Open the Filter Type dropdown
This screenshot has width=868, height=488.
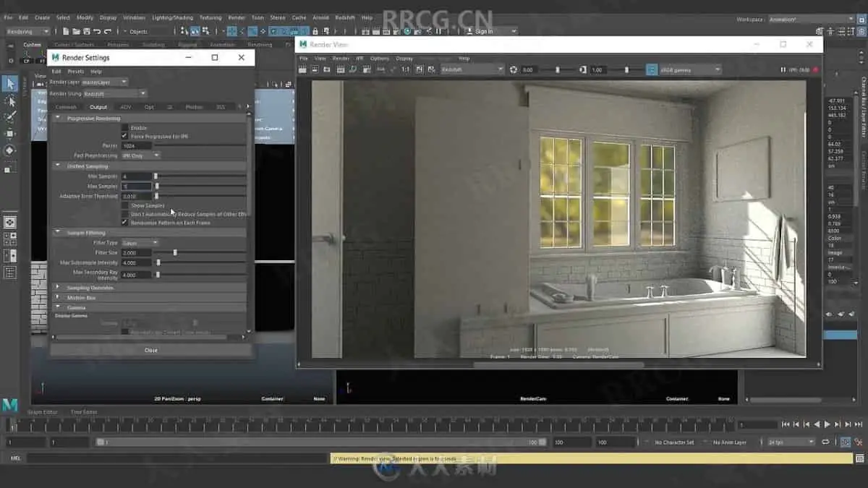click(139, 243)
